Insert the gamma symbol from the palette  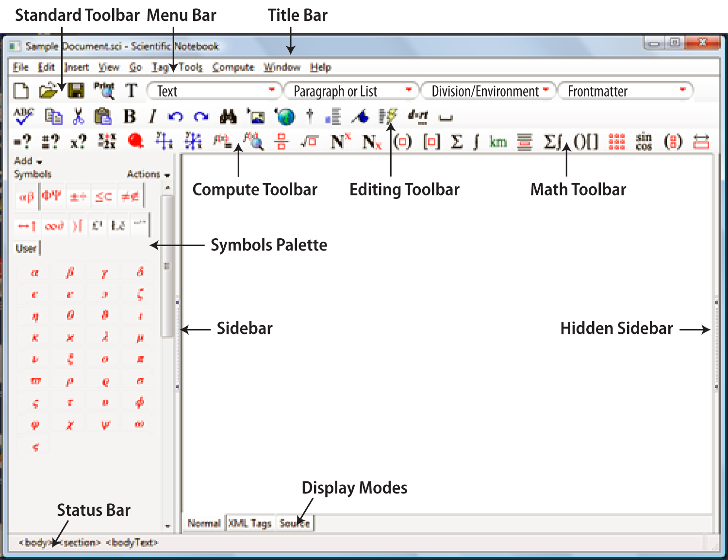[105, 273]
